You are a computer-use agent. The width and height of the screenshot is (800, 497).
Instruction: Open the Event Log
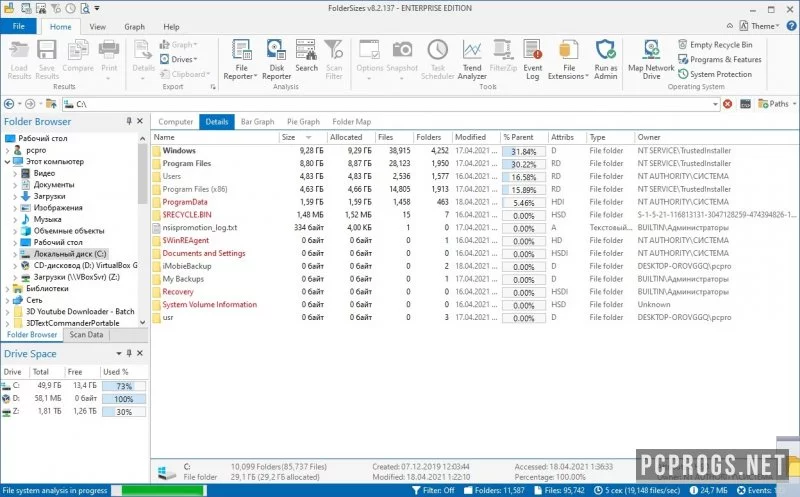(x=532, y=60)
